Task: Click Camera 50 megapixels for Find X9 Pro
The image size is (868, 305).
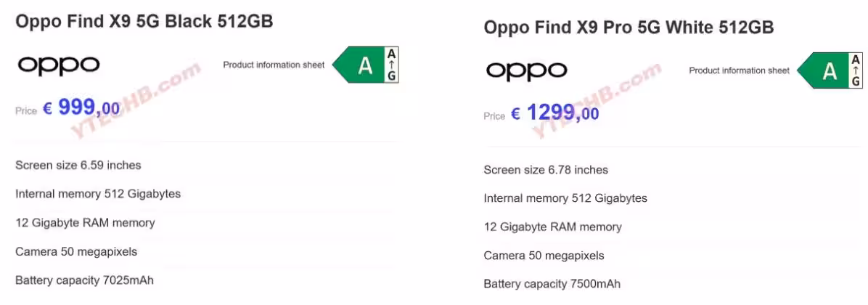Action: tap(544, 256)
